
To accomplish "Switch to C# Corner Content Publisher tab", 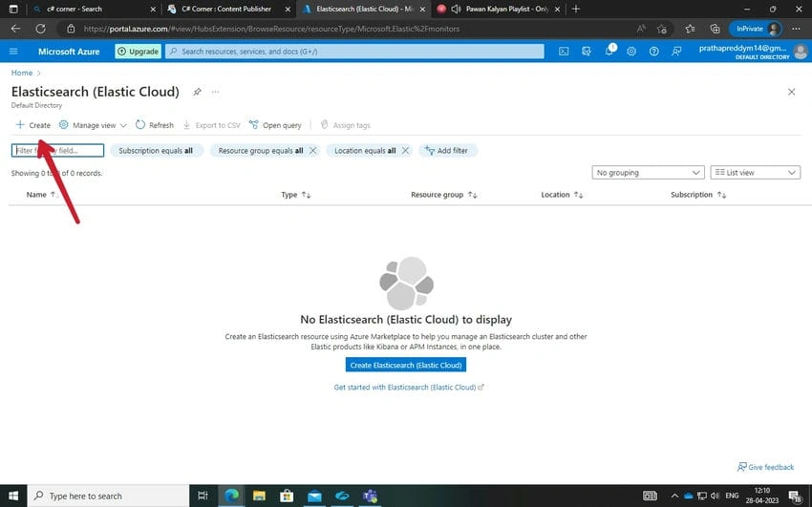I will tap(228, 9).
